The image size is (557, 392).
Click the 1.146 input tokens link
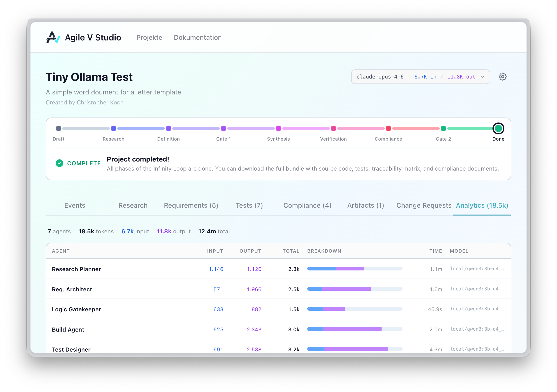point(216,269)
